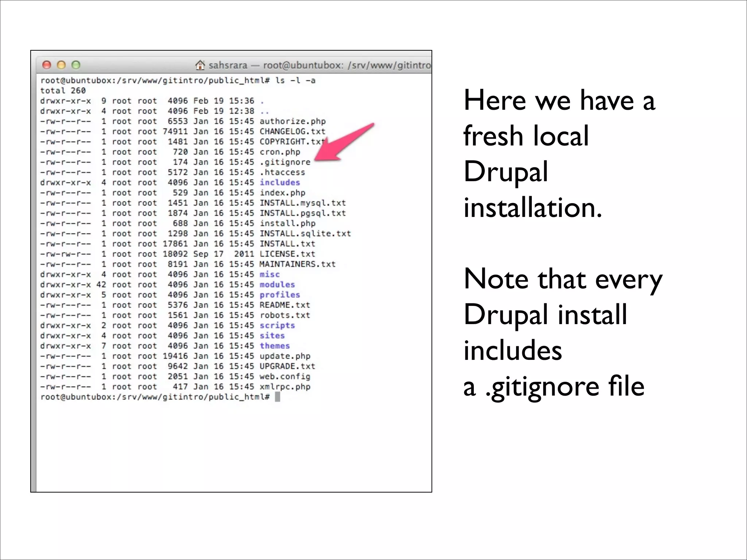The height and width of the screenshot is (560, 747).
Task: Click the authorize.php file name
Action: tap(293, 121)
